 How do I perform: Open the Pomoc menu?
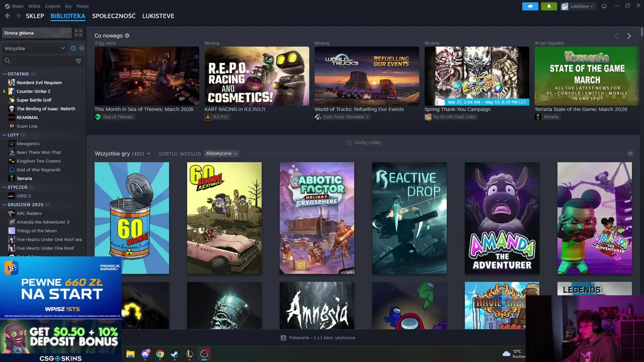tap(83, 6)
